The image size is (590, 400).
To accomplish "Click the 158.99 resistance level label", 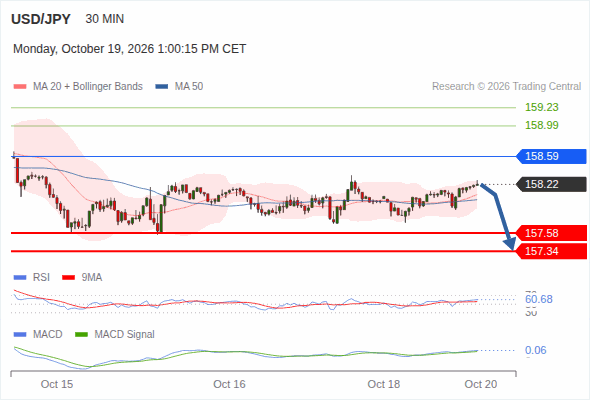I will click(x=541, y=125).
